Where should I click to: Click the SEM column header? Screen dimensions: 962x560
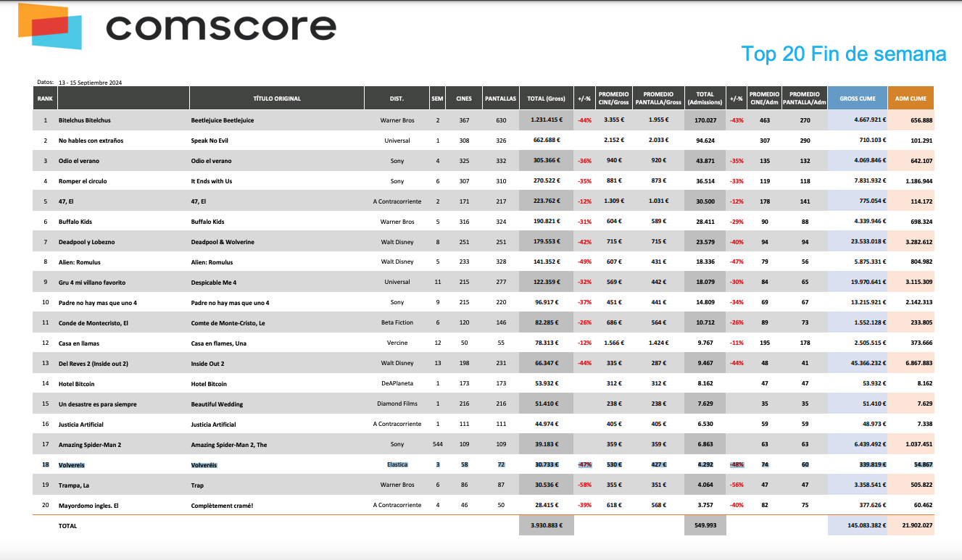[x=437, y=98]
